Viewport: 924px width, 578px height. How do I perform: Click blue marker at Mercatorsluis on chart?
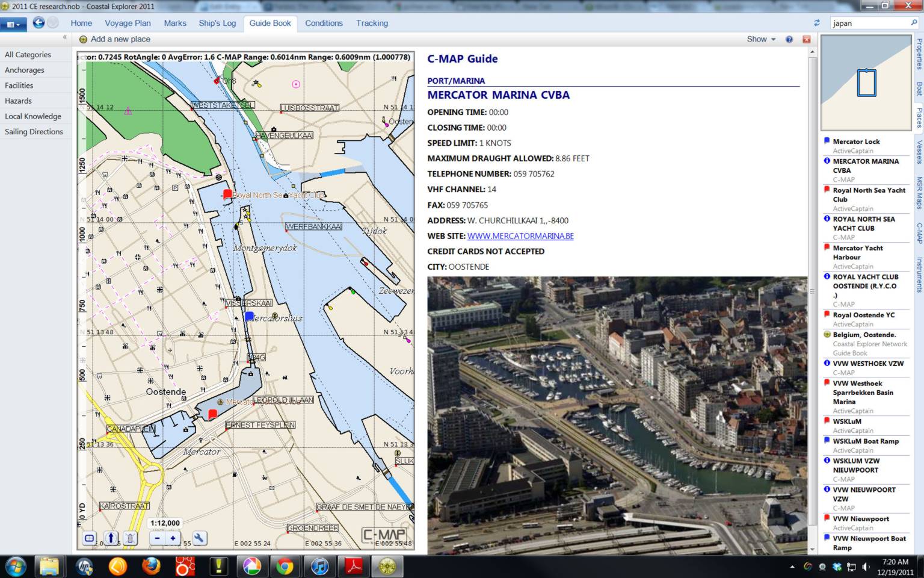249,316
